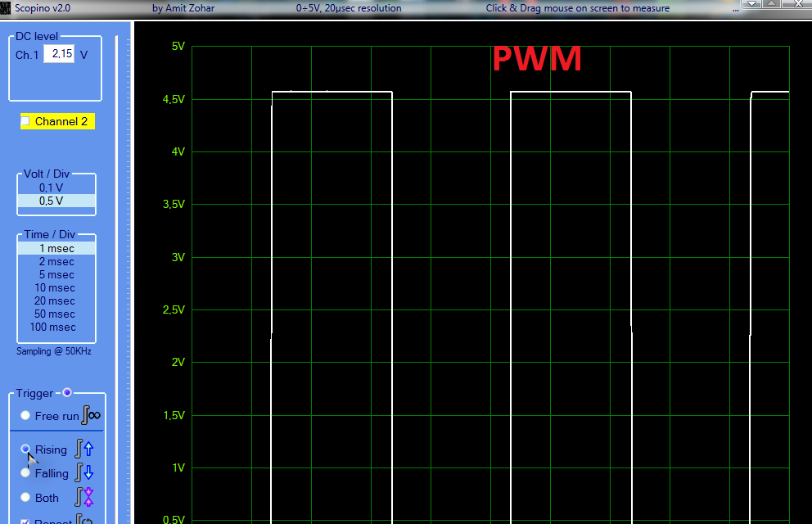Choose the Both trigger radio button
Screen dimensions: 812x524
point(26,498)
